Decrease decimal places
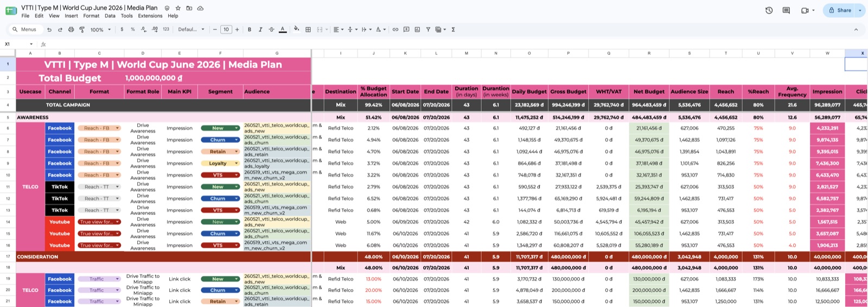The width and height of the screenshot is (868, 307). pos(144,29)
